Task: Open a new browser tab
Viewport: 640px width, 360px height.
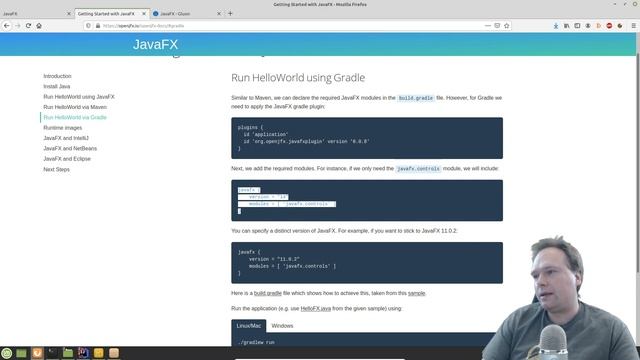Action: point(230,13)
